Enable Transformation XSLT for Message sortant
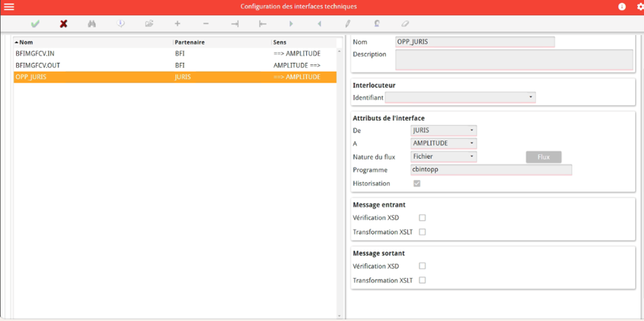644x321 pixels. click(423, 281)
